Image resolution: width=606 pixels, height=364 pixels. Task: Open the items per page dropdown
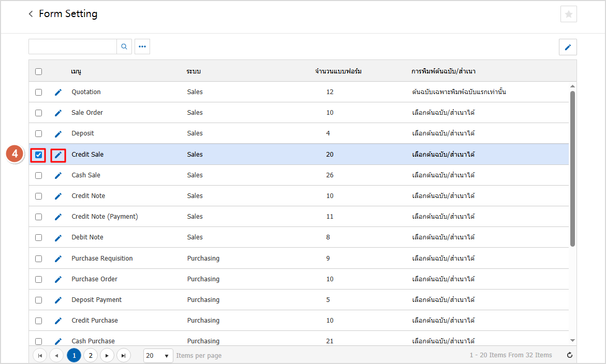[x=158, y=356]
